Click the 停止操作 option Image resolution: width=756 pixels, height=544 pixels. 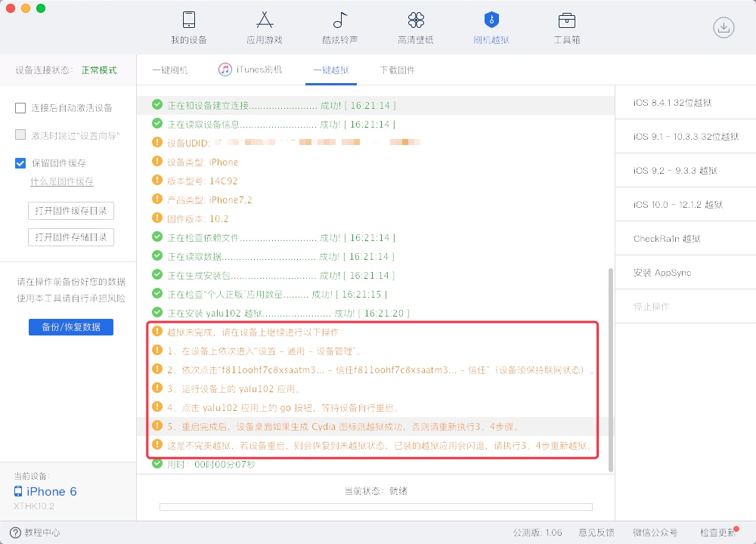(686, 307)
